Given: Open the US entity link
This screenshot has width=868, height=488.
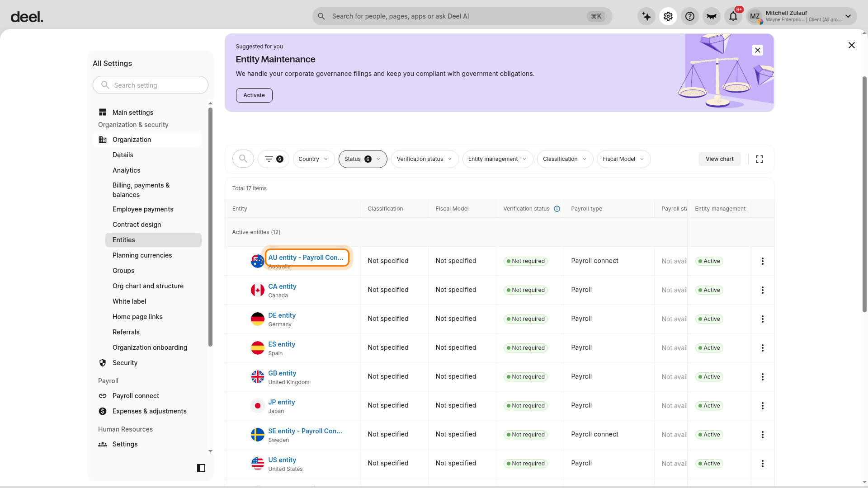Looking at the screenshot, I should (283, 460).
